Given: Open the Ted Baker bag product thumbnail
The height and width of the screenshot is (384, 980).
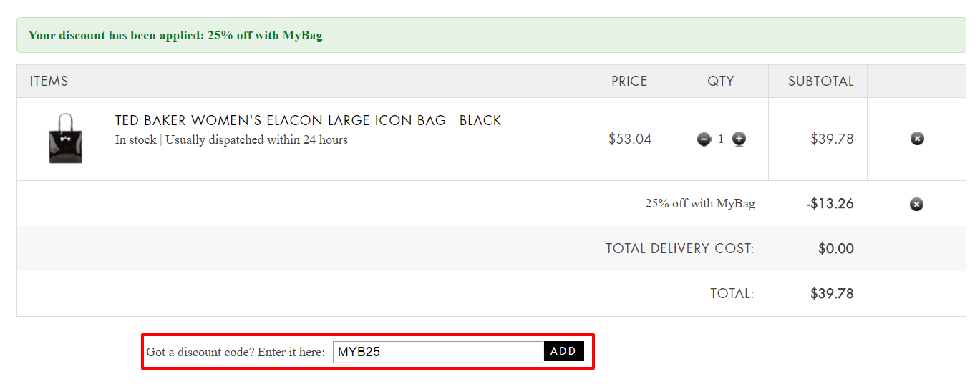Looking at the screenshot, I should (x=65, y=138).
